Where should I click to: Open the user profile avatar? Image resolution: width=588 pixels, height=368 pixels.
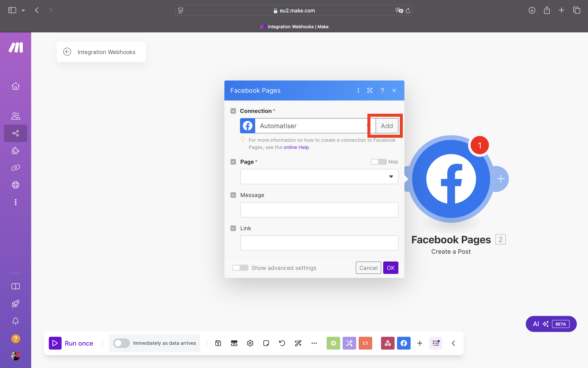point(16,356)
